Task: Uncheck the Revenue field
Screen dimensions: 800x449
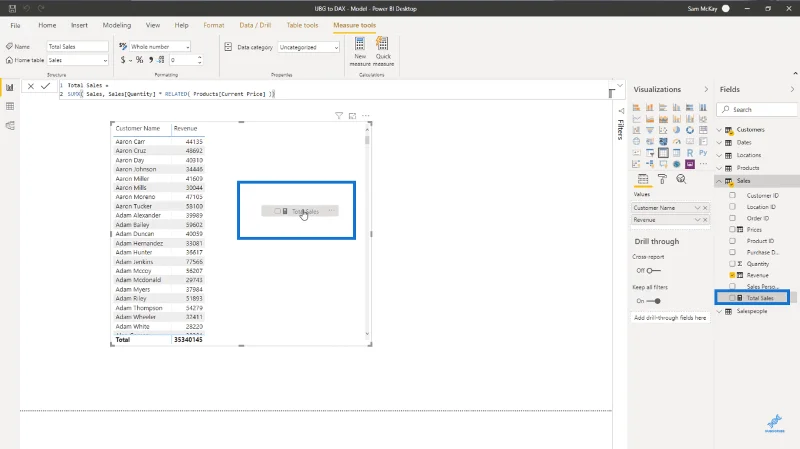Action: click(732, 275)
